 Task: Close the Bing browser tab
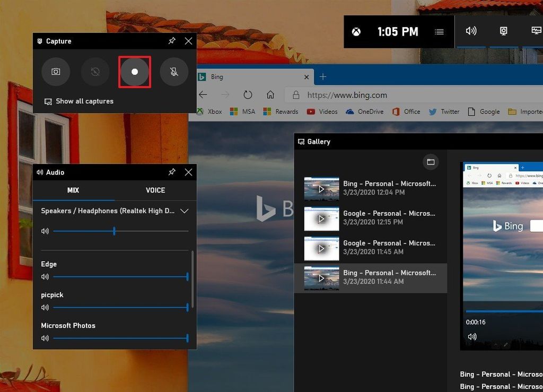click(306, 77)
